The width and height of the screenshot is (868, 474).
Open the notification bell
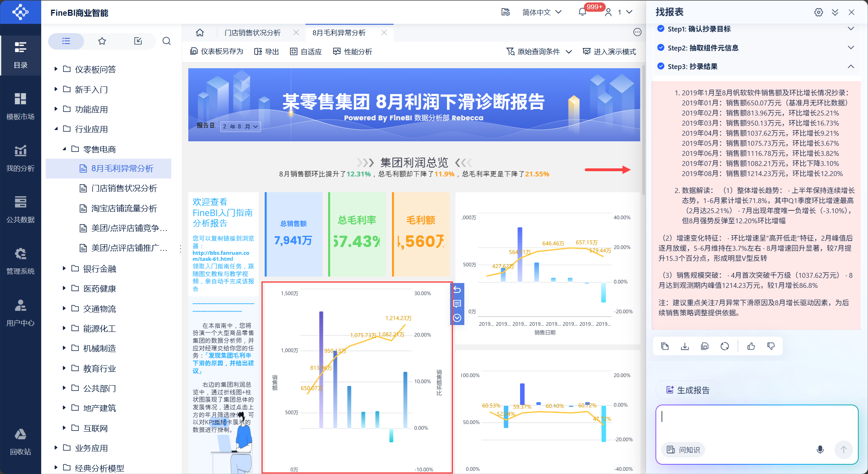tap(582, 12)
